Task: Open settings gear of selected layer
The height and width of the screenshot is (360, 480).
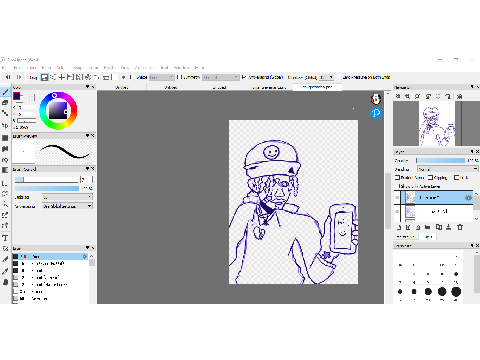Action: tap(468, 198)
